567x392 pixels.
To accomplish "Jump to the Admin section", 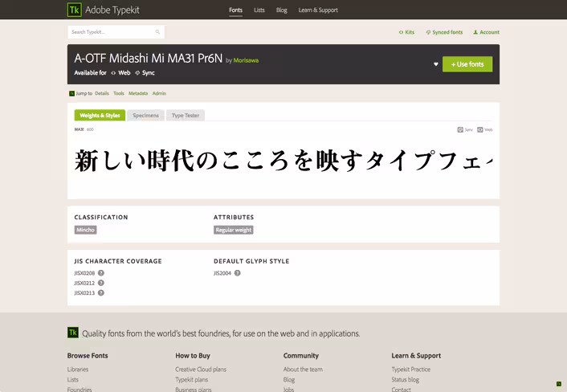I will coord(159,93).
